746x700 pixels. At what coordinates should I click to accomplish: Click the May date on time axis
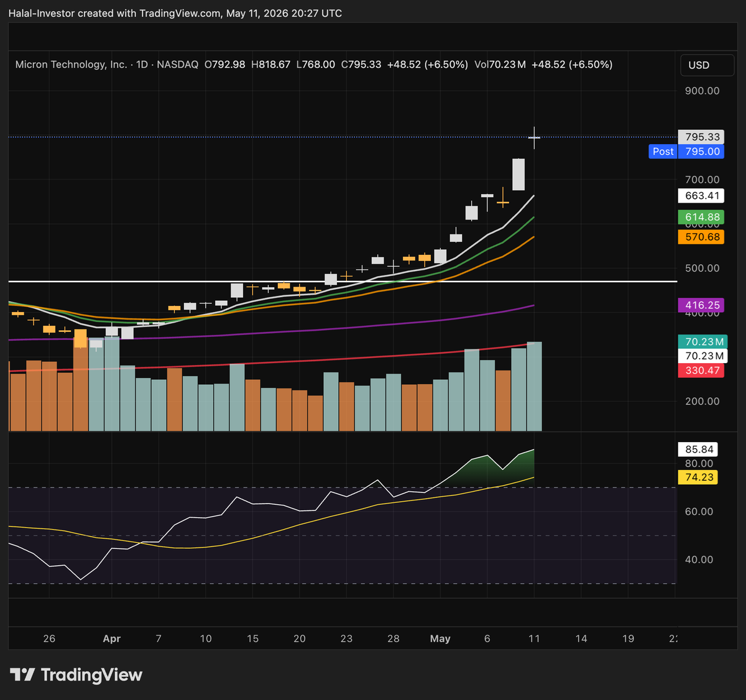(440, 639)
